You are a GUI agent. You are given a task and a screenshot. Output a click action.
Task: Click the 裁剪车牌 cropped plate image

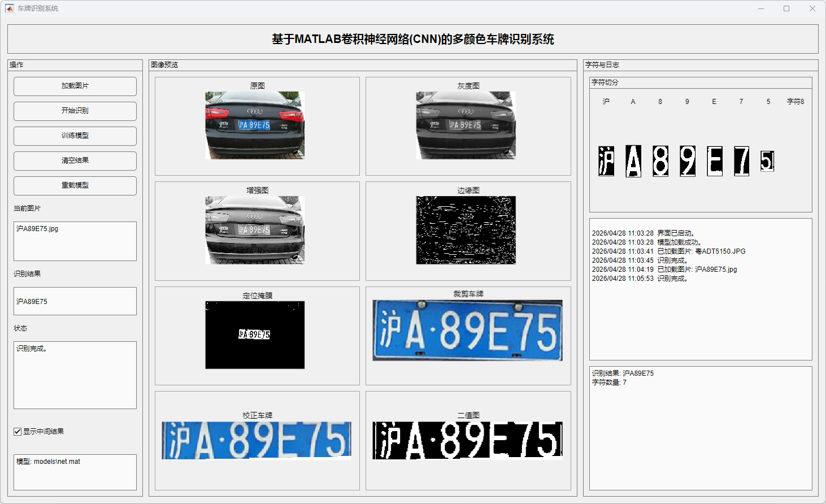[467, 330]
